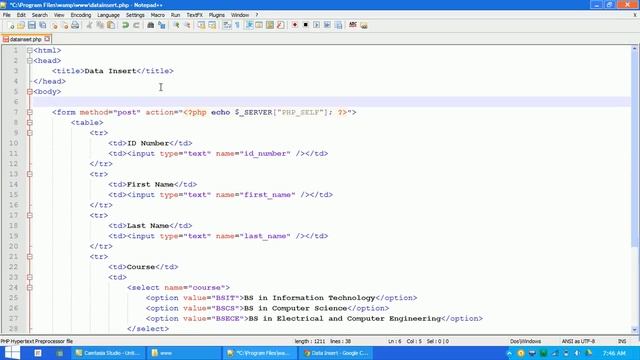The width and height of the screenshot is (640, 360).
Task: Click the Redo toolbar icon
Action: pos(136,25)
